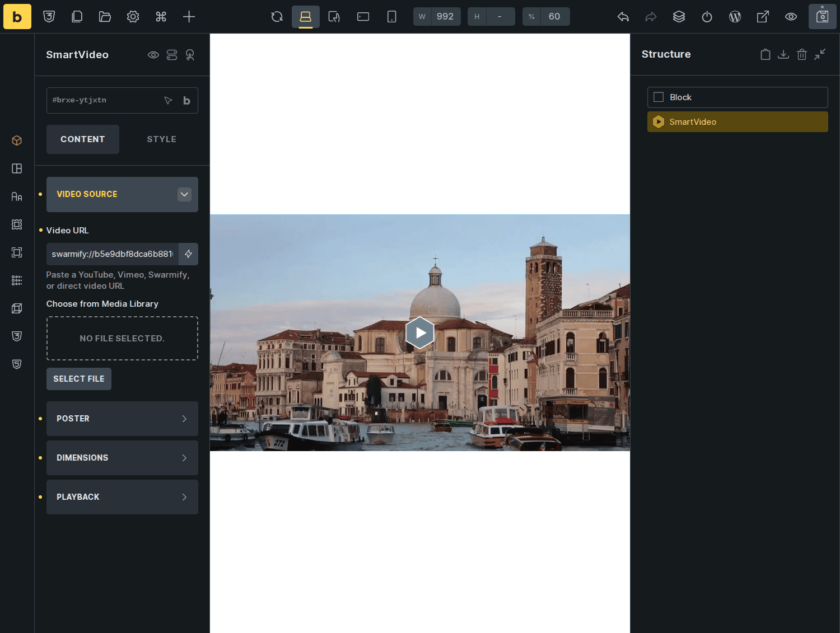Open the Bricks settings gear

pyautogui.click(x=133, y=17)
